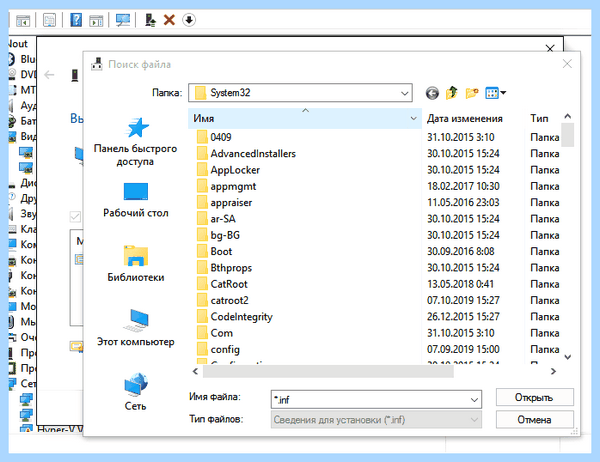The height and width of the screenshot is (462, 600).
Task: Click the Отмена button
Action: click(535, 420)
